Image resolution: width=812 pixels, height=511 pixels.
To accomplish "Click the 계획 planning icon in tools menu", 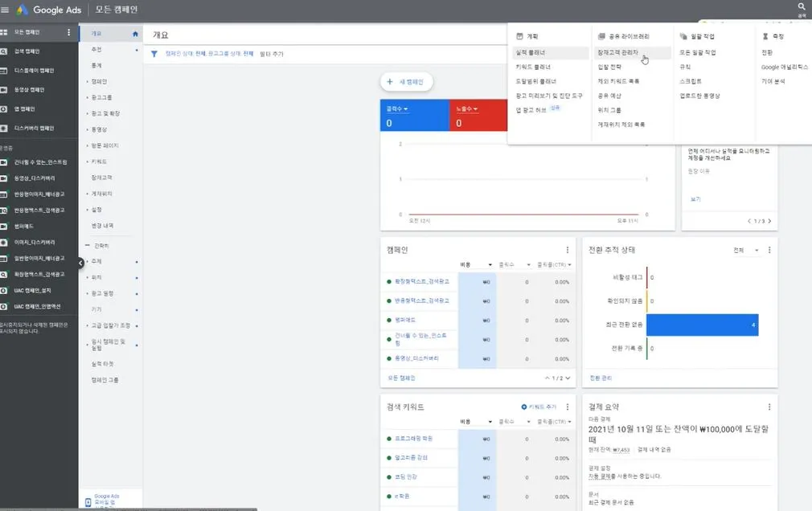I will click(x=520, y=36).
